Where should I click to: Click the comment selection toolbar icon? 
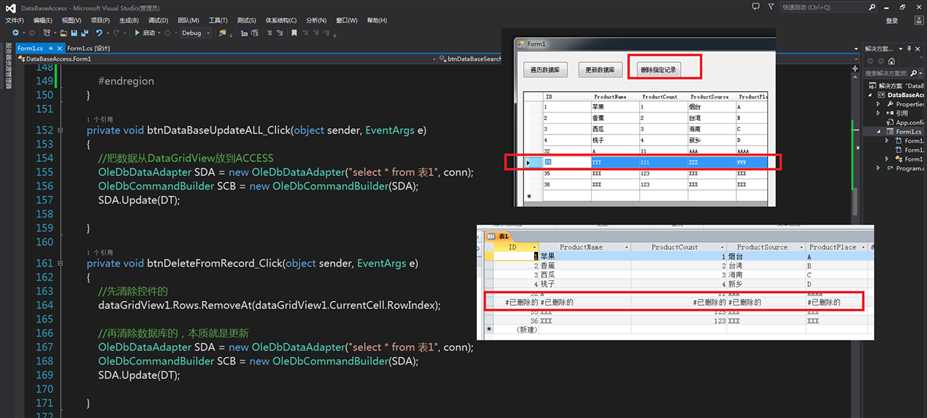coord(270,33)
